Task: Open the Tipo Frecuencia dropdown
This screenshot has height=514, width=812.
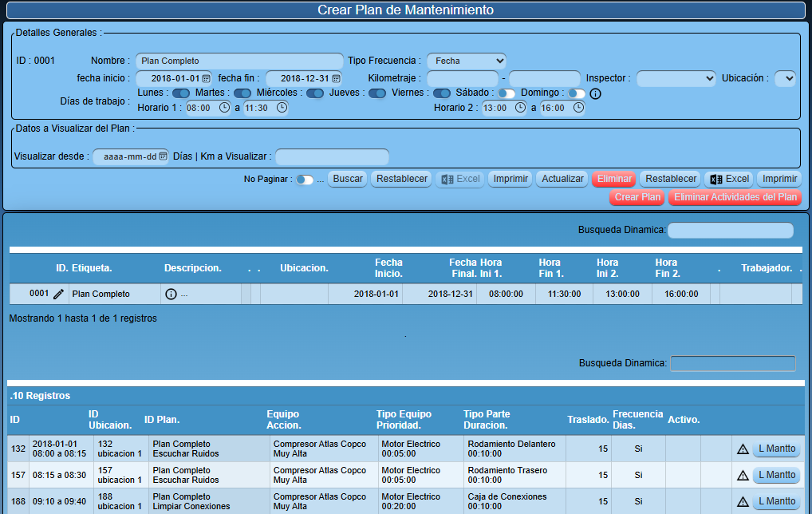Action: tap(467, 61)
